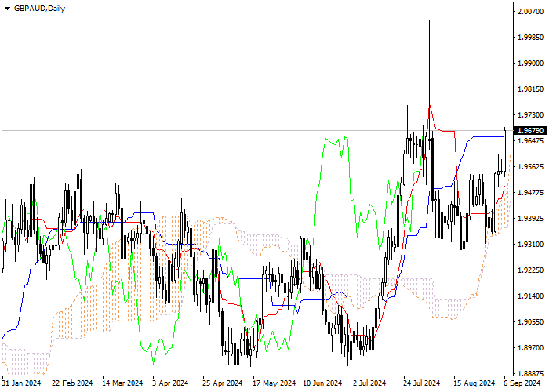Screen dimensions: 549x392
Task: Click the 1.97300 price scale label
Action: coord(530,114)
